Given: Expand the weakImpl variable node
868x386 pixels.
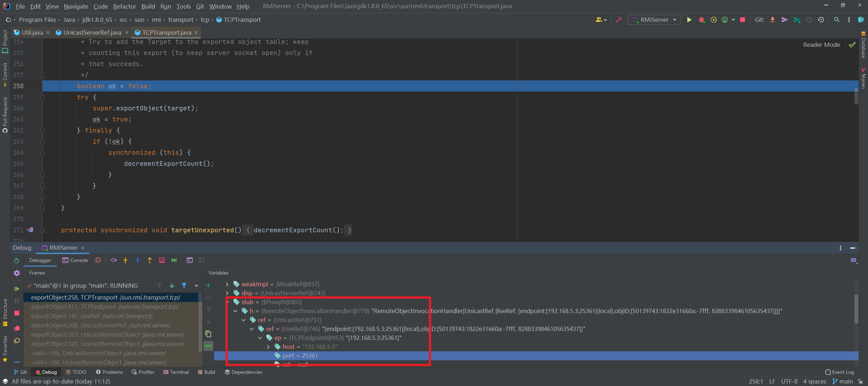Looking at the screenshot, I should [227, 284].
